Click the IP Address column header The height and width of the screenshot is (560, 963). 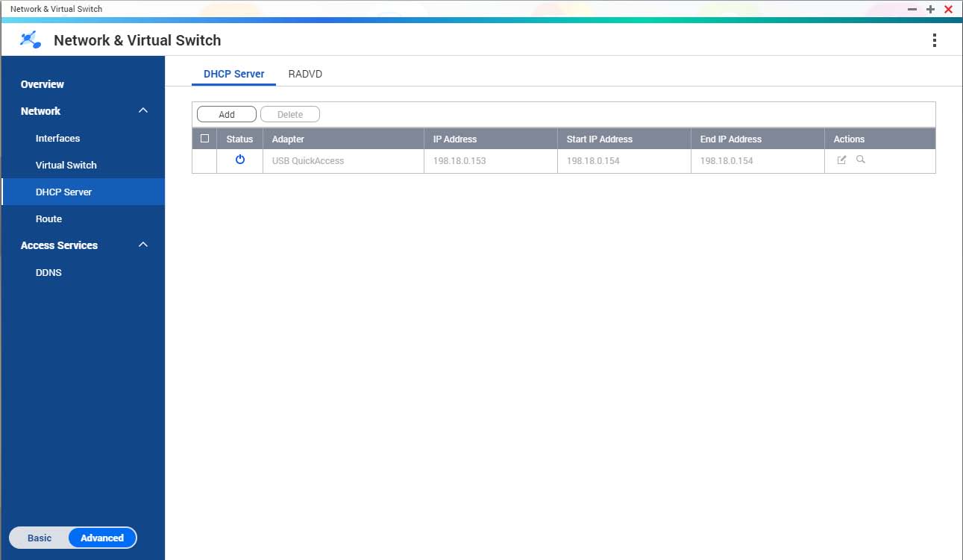click(490, 139)
